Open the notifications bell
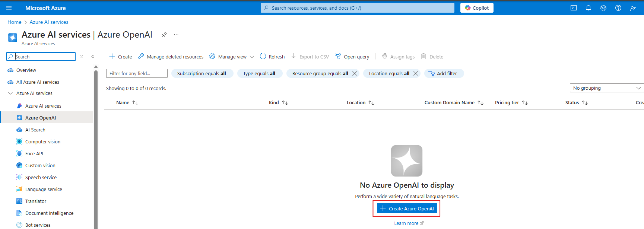This screenshot has height=229, width=644. pyautogui.click(x=589, y=8)
